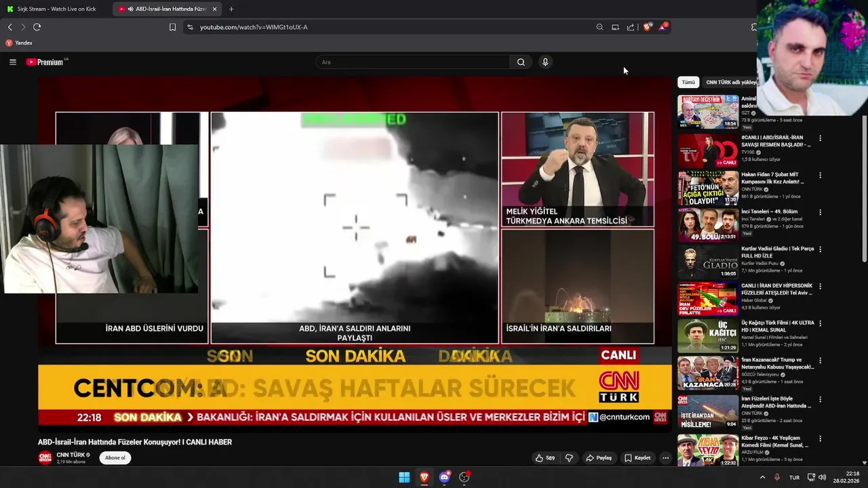Open Brave browser taskbar icon
Screen dimensions: 868x488
425,477
